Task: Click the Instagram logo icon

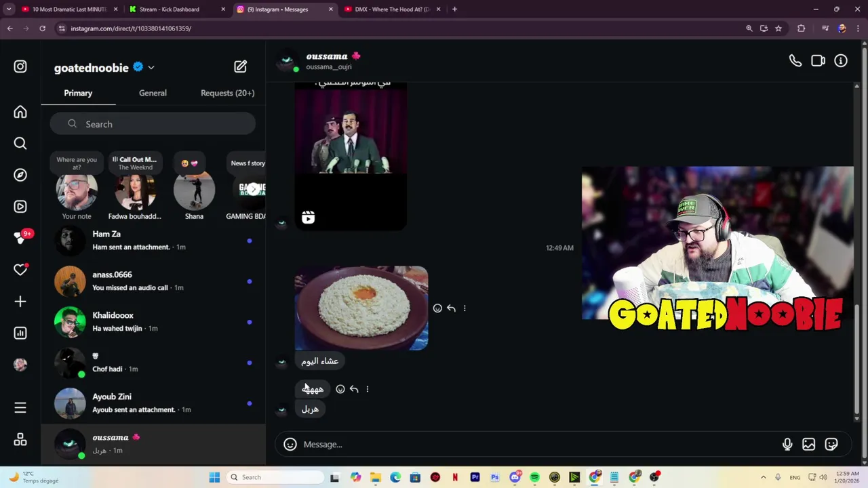Action: (20, 66)
